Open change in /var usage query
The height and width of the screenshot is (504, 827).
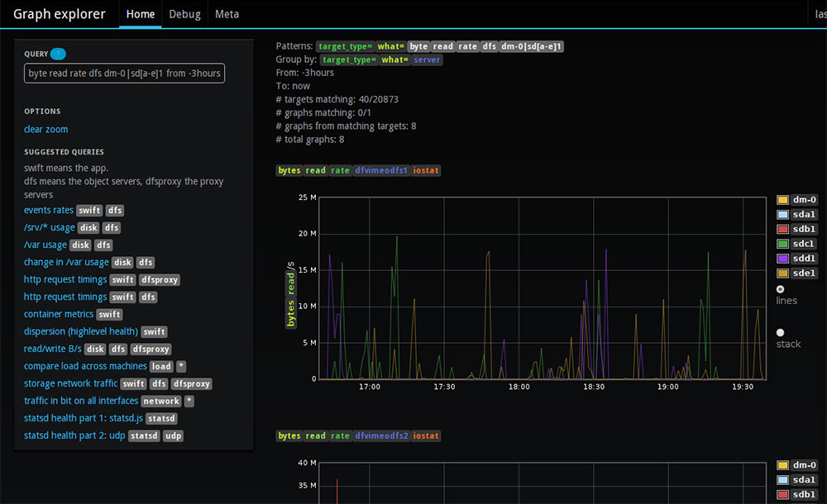click(x=66, y=262)
